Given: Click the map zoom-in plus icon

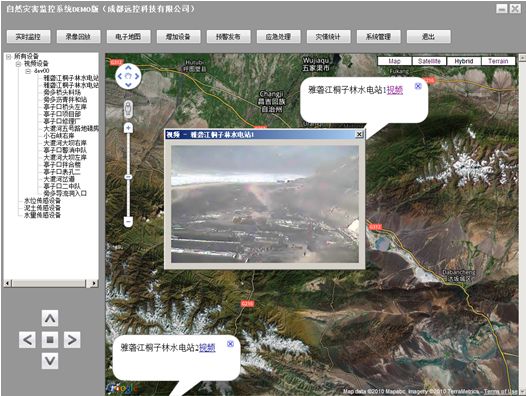Looking at the screenshot, I should click(128, 128).
